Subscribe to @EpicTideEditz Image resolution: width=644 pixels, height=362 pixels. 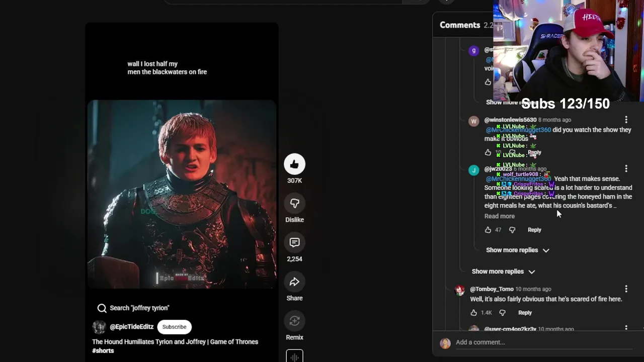[174, 327]
